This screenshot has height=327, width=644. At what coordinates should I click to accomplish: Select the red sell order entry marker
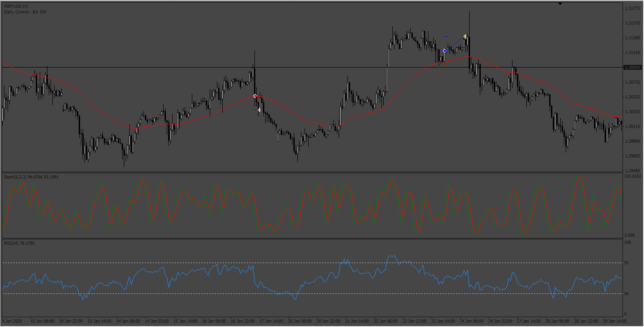255,96
